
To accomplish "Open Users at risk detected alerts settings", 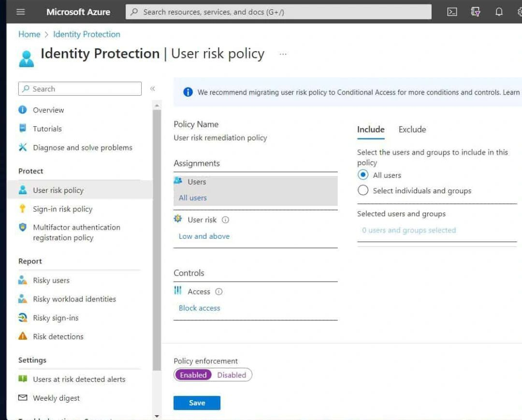I will [79, 379].
